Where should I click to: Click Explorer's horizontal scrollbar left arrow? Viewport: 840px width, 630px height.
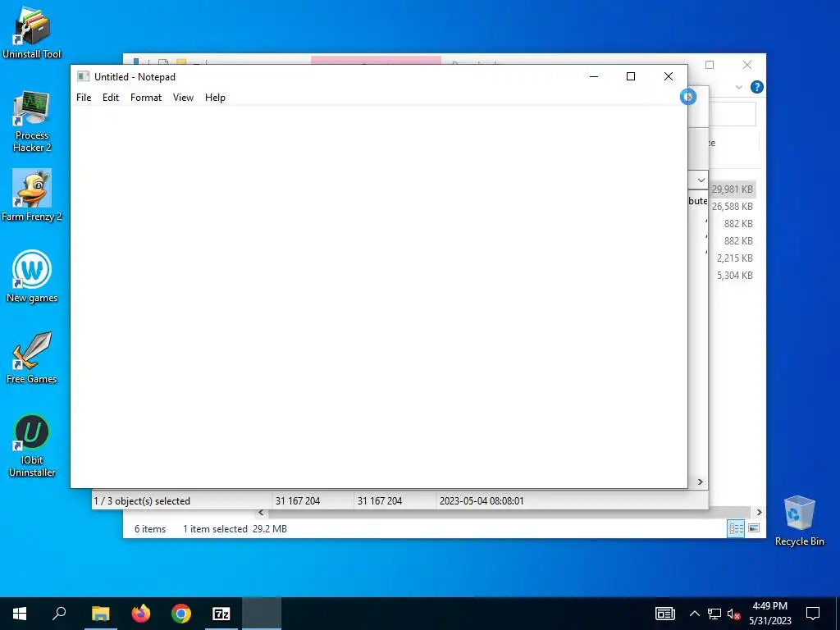point(261,512)
